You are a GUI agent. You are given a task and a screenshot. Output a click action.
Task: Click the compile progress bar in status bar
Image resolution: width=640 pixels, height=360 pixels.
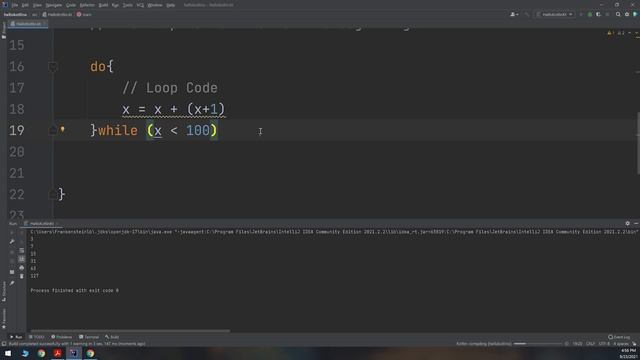[538, 344]
